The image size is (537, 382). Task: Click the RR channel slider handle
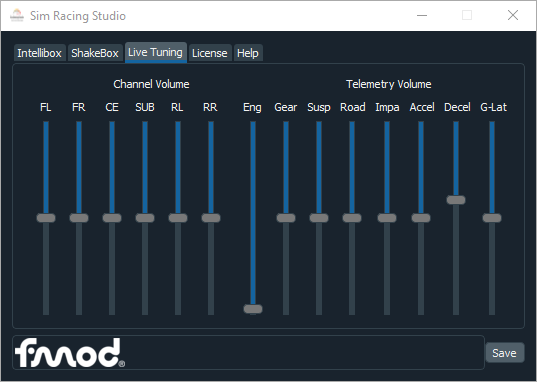point(211,218)
